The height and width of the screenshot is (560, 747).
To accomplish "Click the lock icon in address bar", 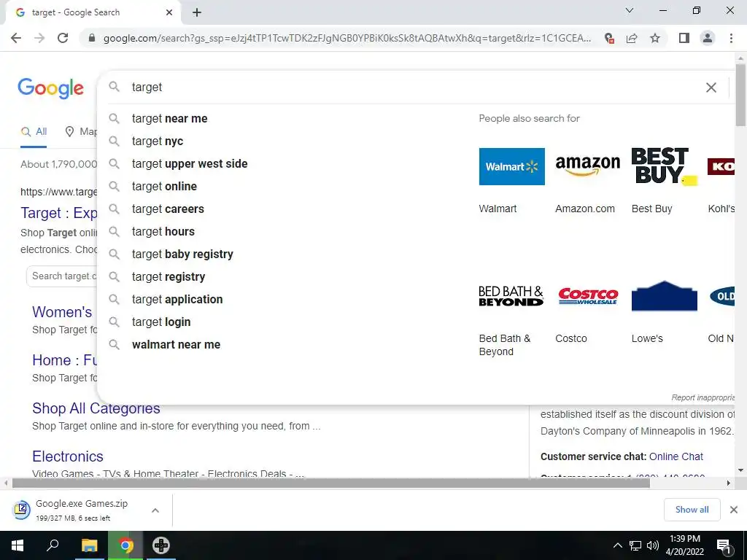I will (92, 38).
